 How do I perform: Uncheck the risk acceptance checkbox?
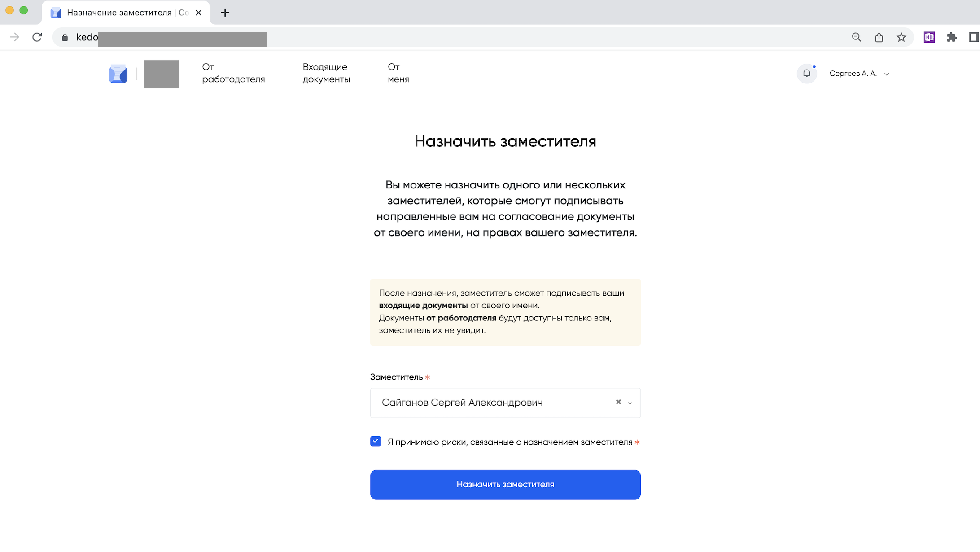[x=376, y=441]
